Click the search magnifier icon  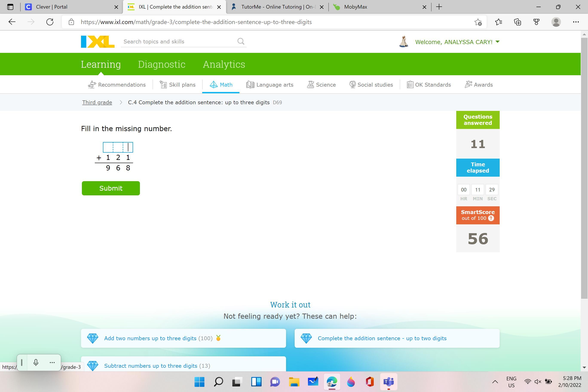[240, 41]
